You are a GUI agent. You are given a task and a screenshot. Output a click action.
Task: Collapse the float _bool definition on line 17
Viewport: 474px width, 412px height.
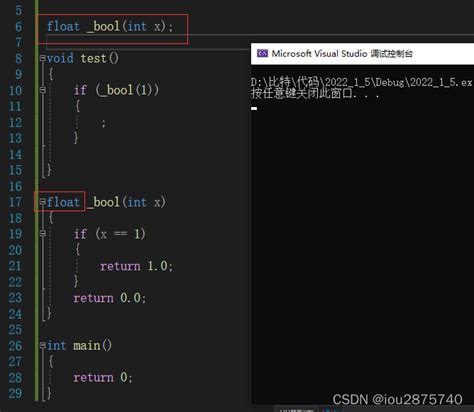[43, 202]
